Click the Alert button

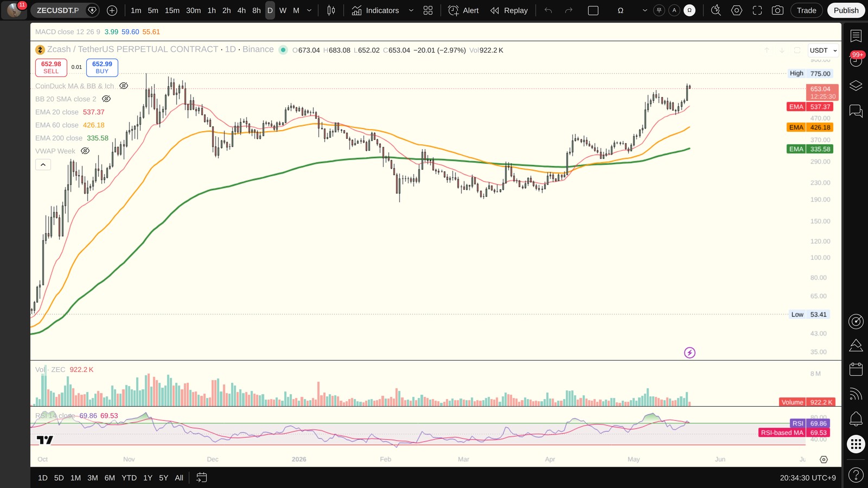point(463,10)
